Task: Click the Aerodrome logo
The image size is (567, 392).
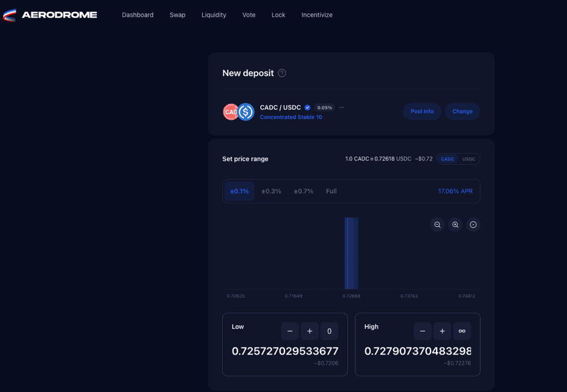Action: click(50, 15)
